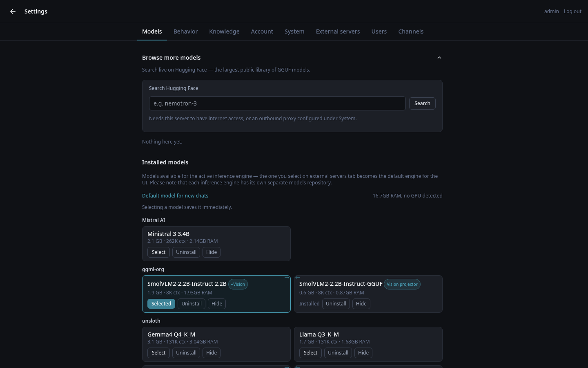Click the 'Mistral AI' group label
The height and width of the screenshot is (368, 588).
(x=154, y=220)
